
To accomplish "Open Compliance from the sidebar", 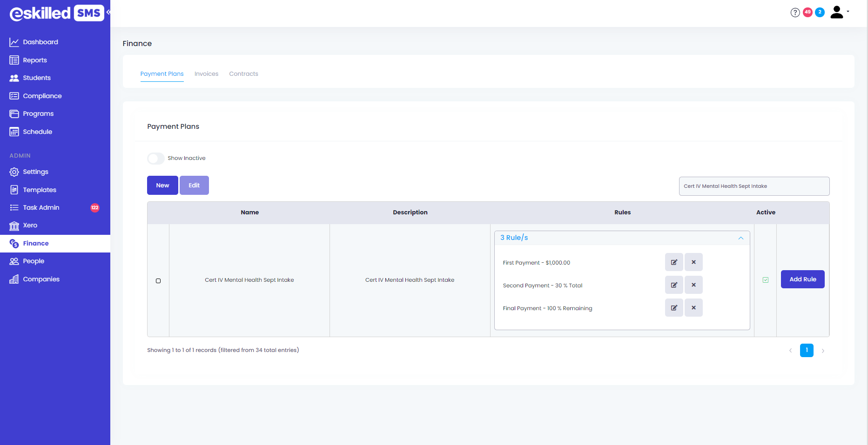I will point(42,96).
